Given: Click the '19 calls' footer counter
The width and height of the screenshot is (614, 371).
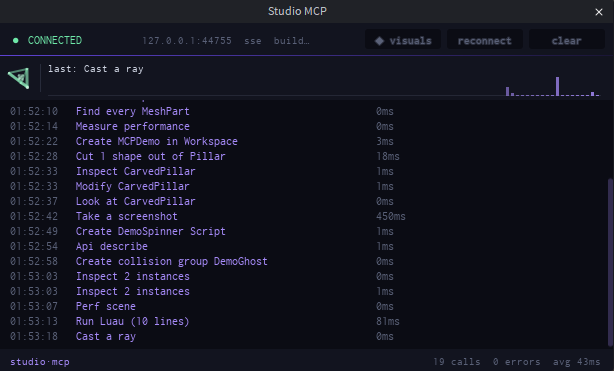Looking at the screenshot, I should (457, 362).
